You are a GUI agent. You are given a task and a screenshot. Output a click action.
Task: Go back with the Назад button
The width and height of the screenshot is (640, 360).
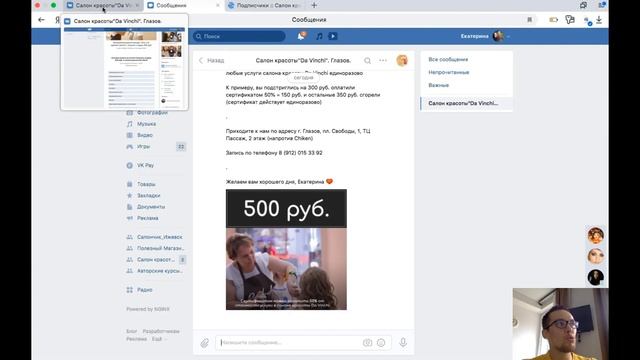[x=211, y=60]
